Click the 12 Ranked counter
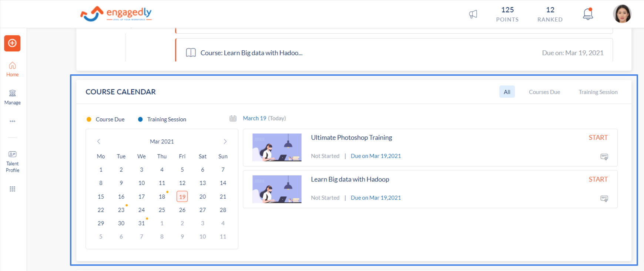This screenshot has height=271, width=644. (550, 14)
